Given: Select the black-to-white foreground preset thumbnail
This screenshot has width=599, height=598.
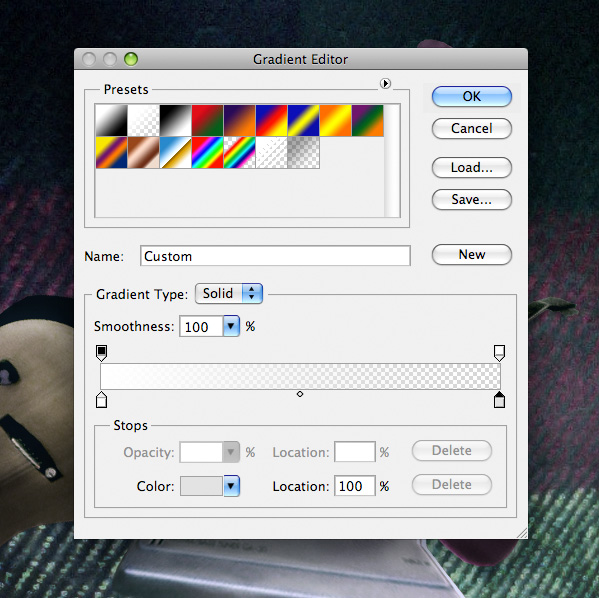Looking at the screenshot, I should coord(111,121).
